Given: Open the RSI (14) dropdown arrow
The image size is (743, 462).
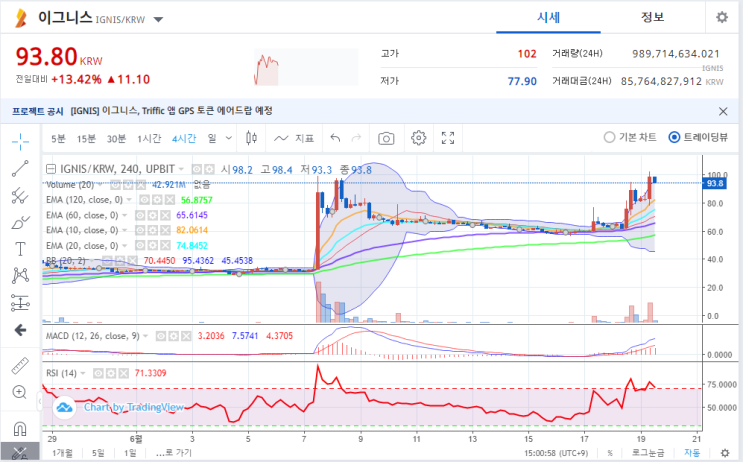Looking at the screenshot, I should coord(83,373).
